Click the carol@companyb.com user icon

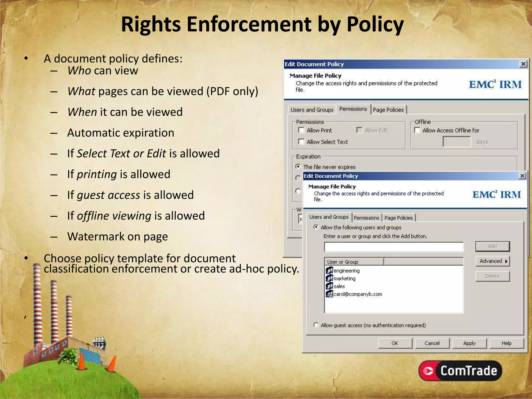coord(329,294)
